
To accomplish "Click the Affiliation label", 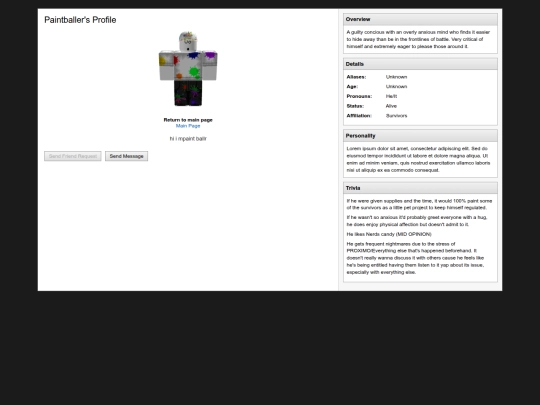I will [x=359, y=116].
